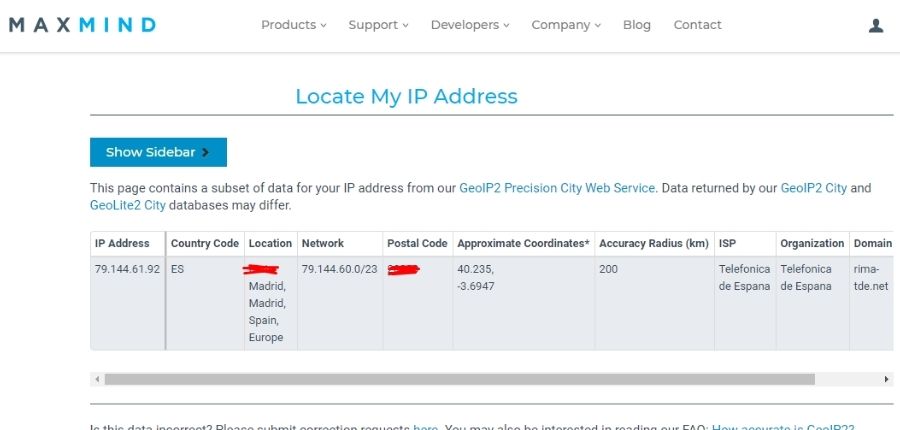This screenshot has height=430, width=900.
Task: Expand the Support menu
Action: click(378, 25)
